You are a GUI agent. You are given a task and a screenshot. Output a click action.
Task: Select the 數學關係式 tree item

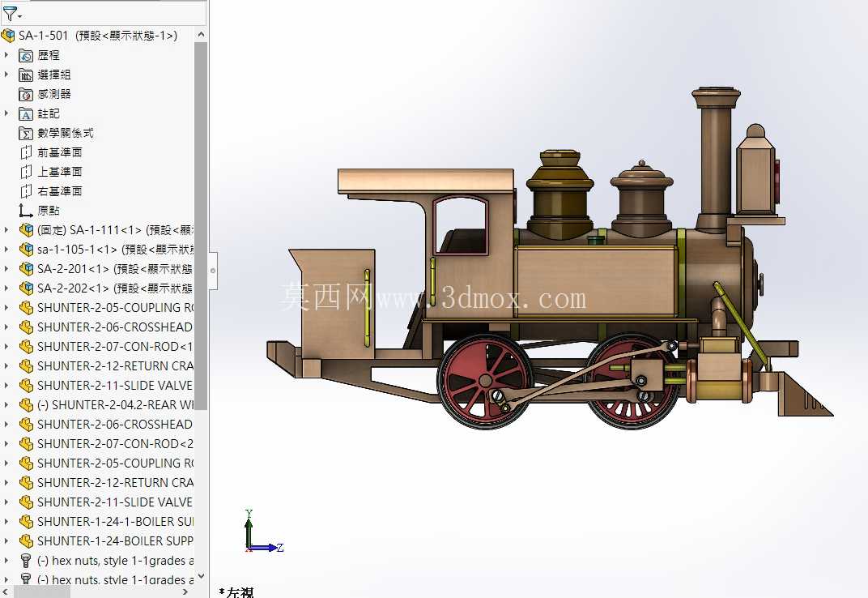tap(66, 133)
